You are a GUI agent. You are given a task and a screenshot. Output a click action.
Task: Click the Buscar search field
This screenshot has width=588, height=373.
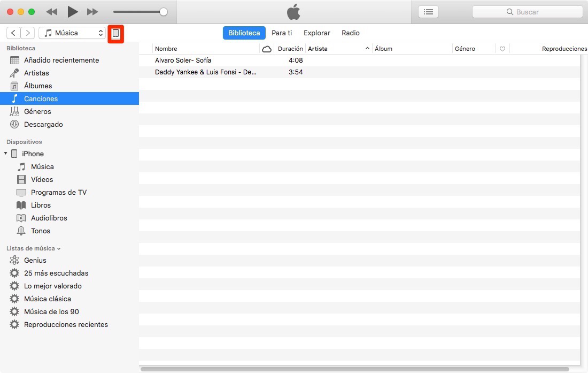click(527, 12)
